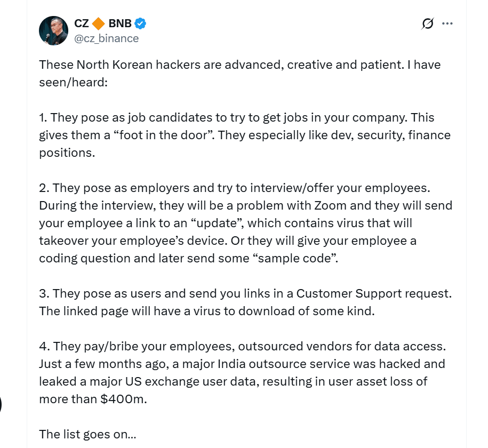Click the Grok explain-post icon

(x=427, y=23)
